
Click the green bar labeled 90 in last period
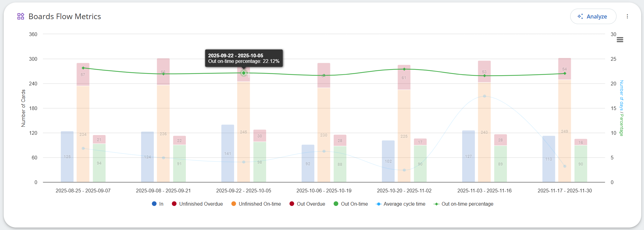coord(581,164)
